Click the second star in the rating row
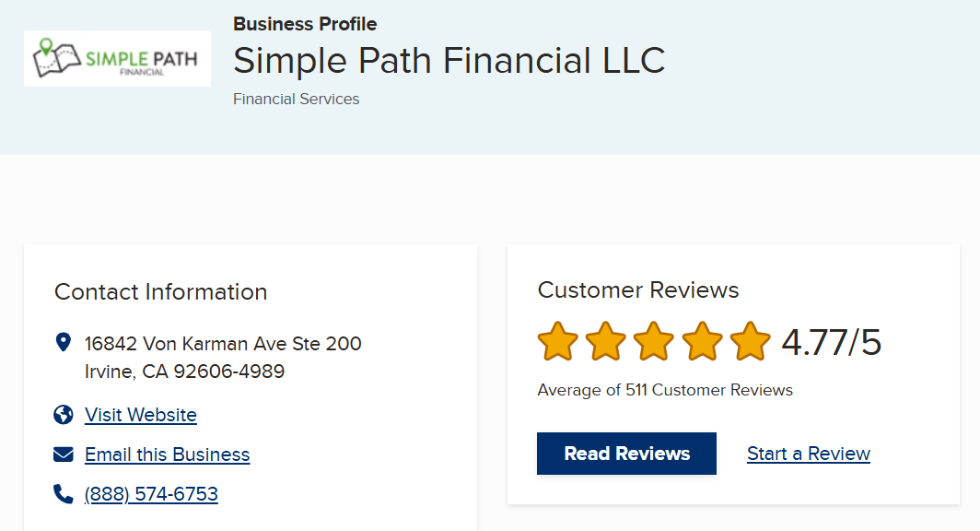Image resolution: width=980 pixels, height=531 pixels. (604, 340)
